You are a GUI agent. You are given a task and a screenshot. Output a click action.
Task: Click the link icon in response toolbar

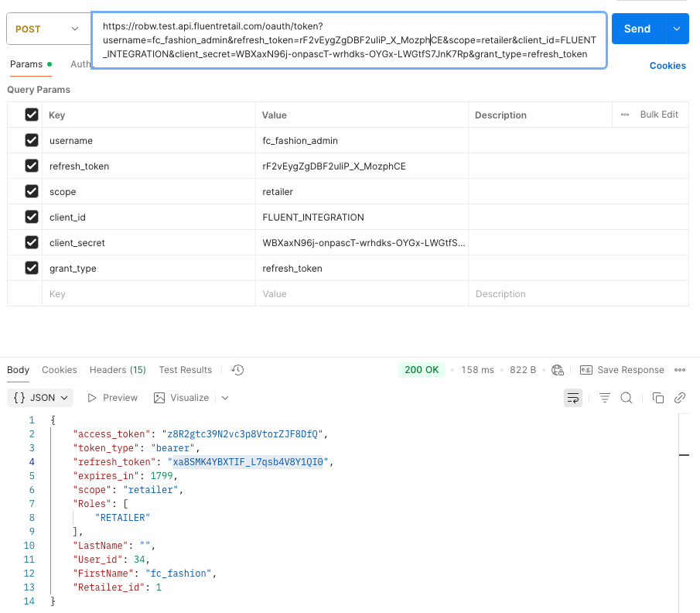pyautogui.click(x=680, y=398)
